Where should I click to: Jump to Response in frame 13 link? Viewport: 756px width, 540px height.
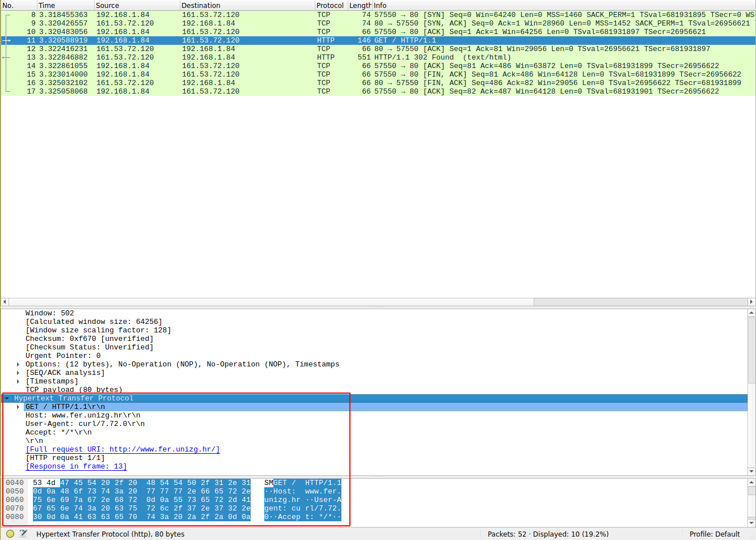coord(76,466)
